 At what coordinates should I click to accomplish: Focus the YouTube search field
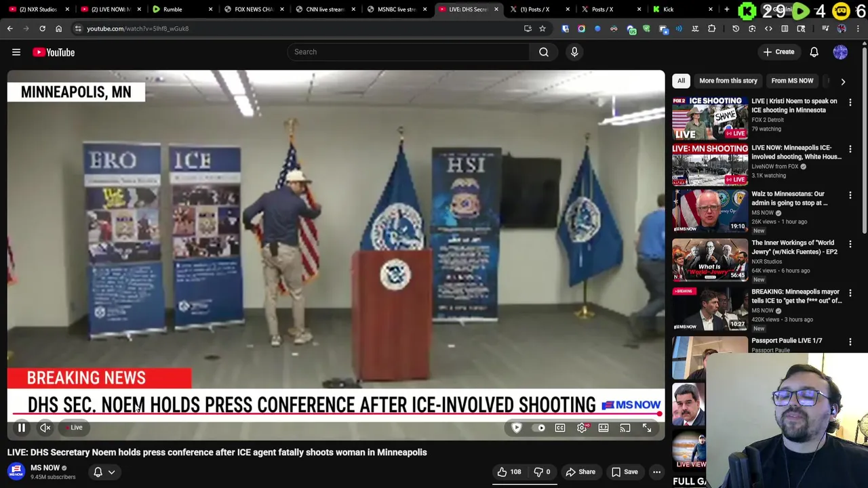click(x=408, y=52)
